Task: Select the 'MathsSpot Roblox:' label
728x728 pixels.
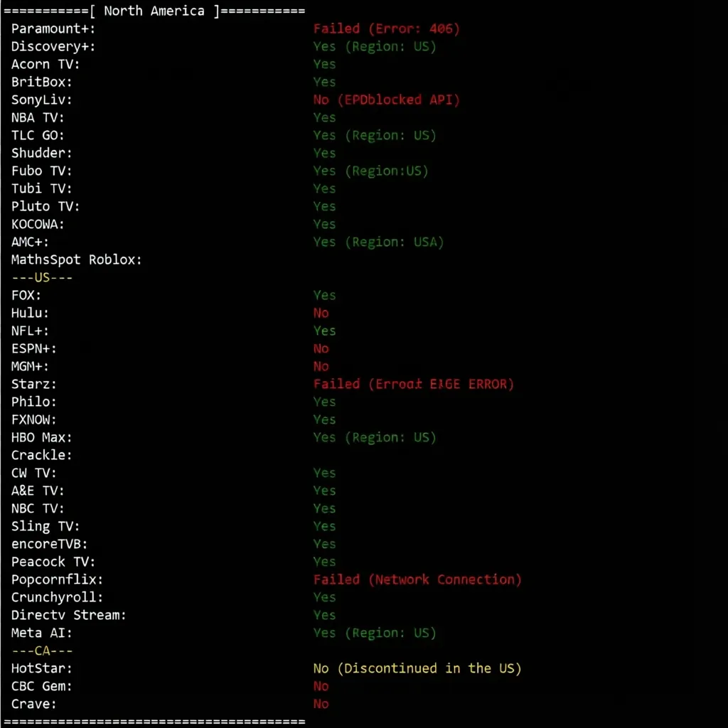Action: tap(76, 259)
